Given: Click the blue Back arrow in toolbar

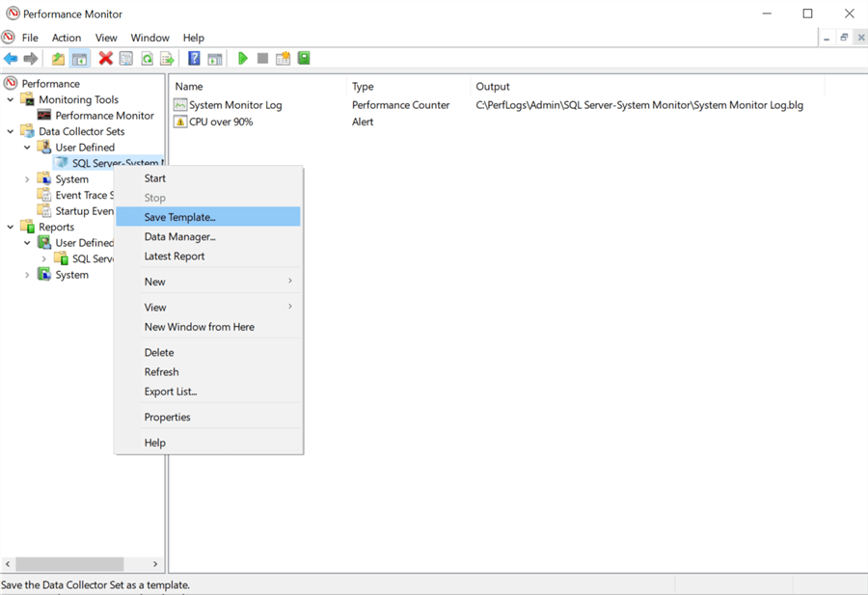Looking at the screenshot, I should tap(11, 58).
